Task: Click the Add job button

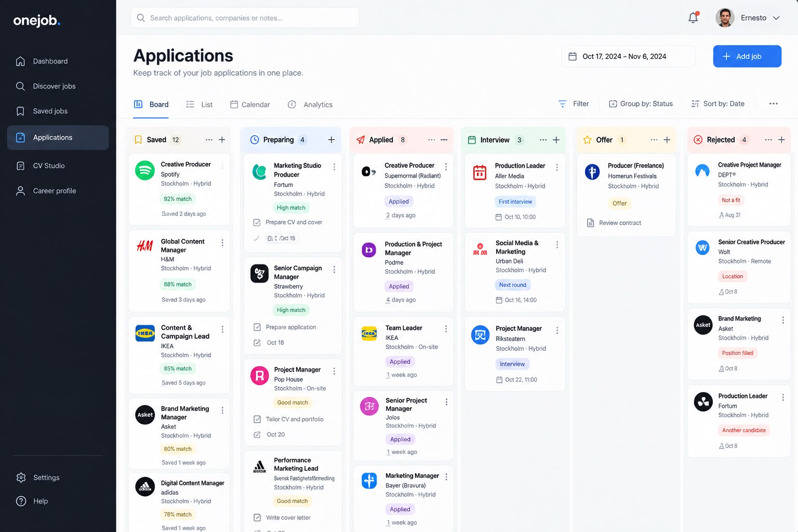Action: [747, 56]
